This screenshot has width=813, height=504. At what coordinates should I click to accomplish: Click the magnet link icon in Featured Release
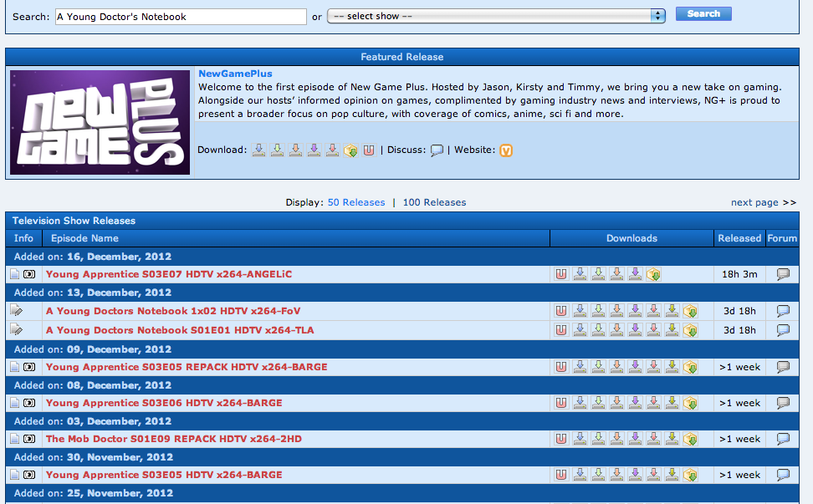point(369,150)
